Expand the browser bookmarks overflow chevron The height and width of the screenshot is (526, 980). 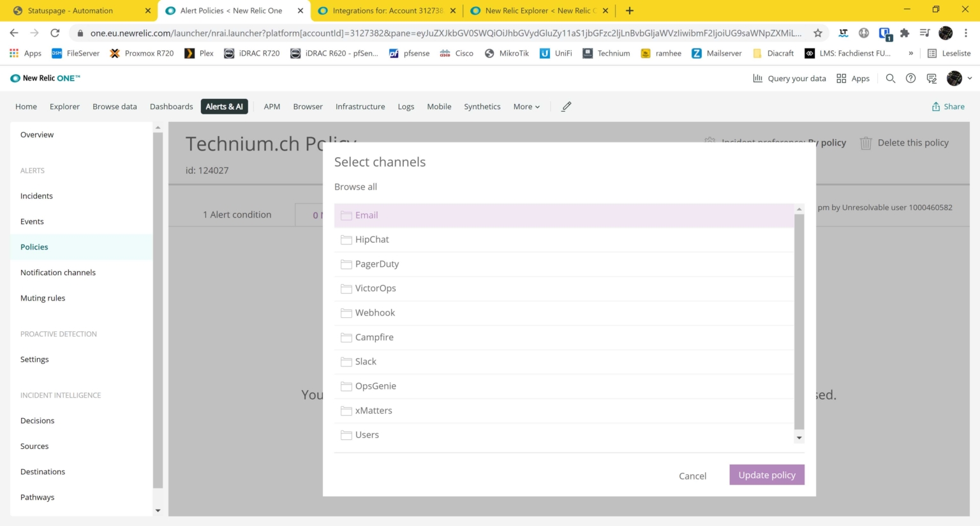pyautogui.click(x=911, y=54)
